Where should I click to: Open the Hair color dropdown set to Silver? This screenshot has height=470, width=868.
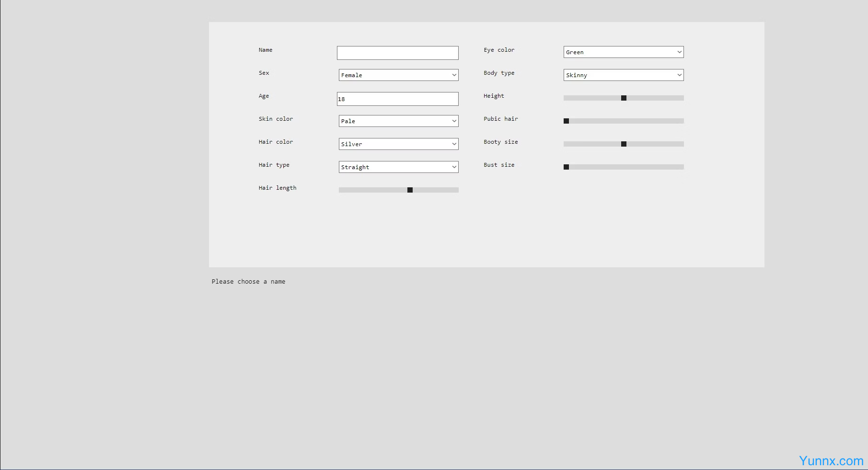[398, 144]
